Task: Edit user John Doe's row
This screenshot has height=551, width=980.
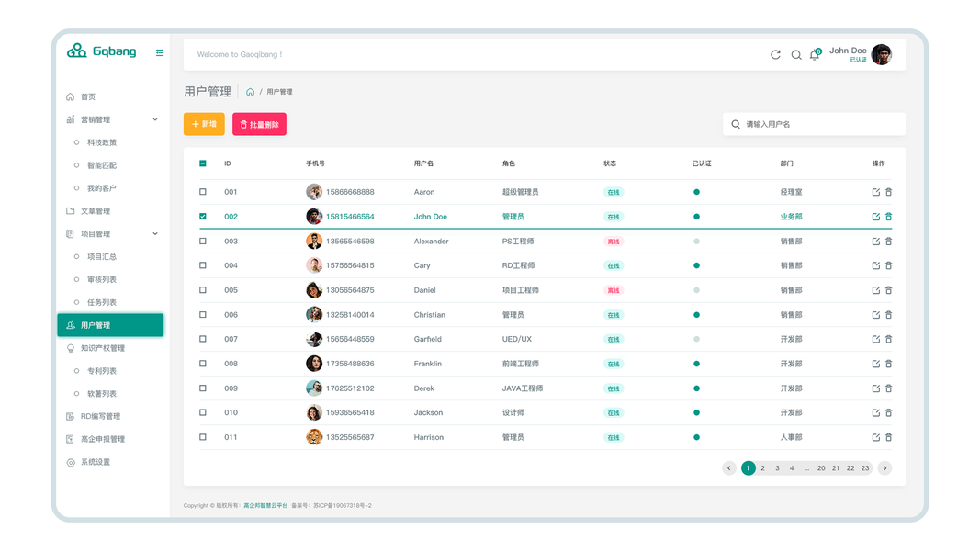Action: (x=875, y=217)
